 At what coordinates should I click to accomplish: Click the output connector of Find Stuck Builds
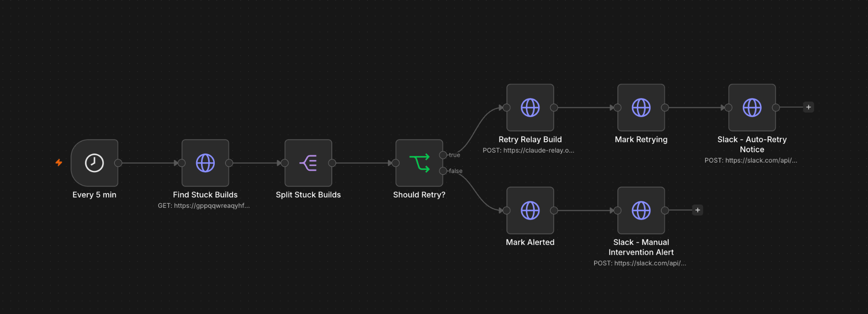(229, 163)
